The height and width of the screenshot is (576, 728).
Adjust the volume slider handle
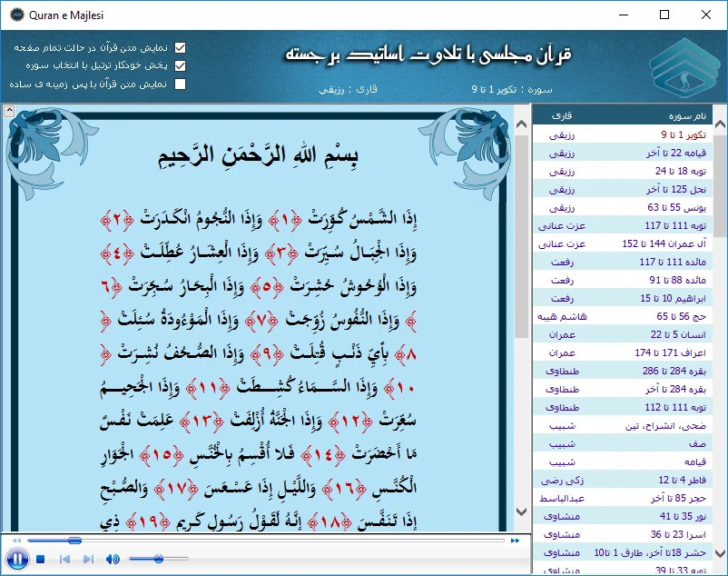159,559
